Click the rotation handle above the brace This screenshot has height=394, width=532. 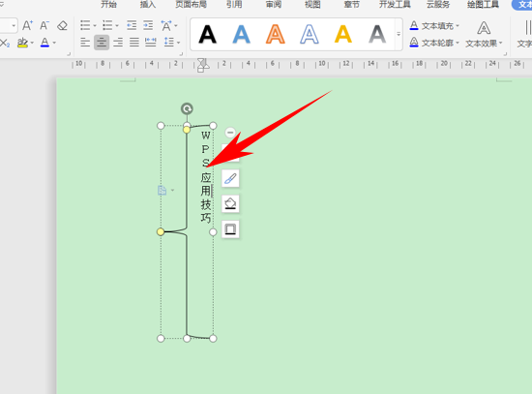tap(187, 108)
